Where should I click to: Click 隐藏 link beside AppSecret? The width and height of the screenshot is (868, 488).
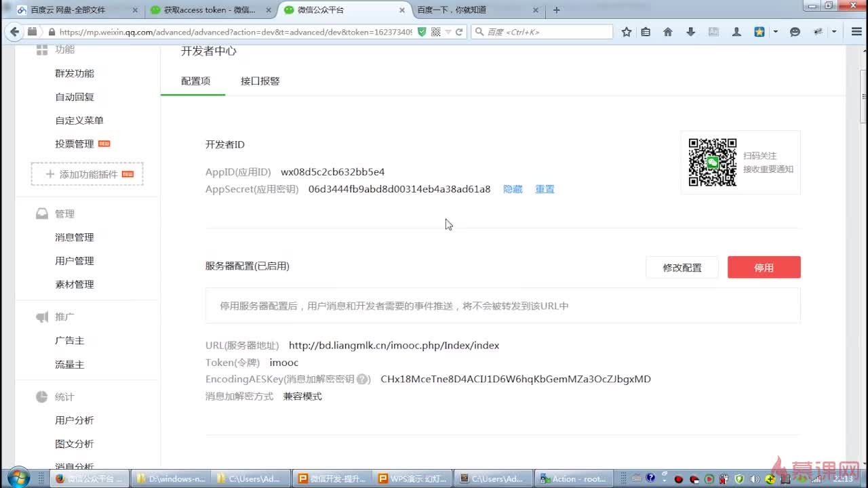[513, 189]
